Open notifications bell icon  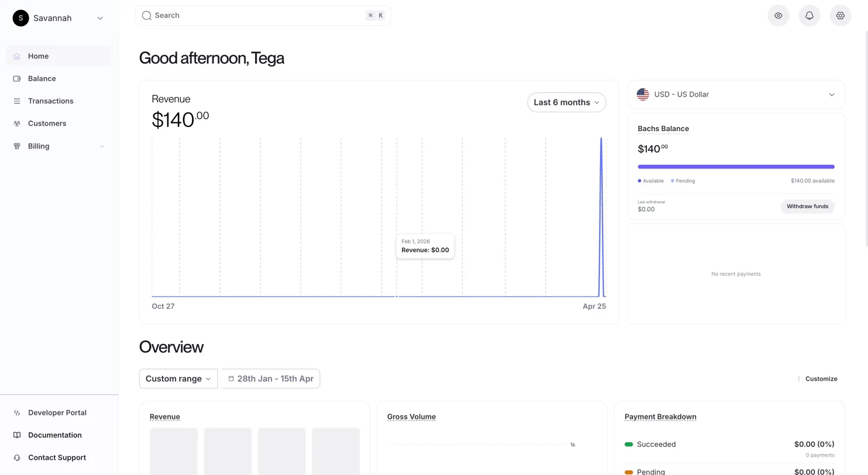click(x=810, y=16)
